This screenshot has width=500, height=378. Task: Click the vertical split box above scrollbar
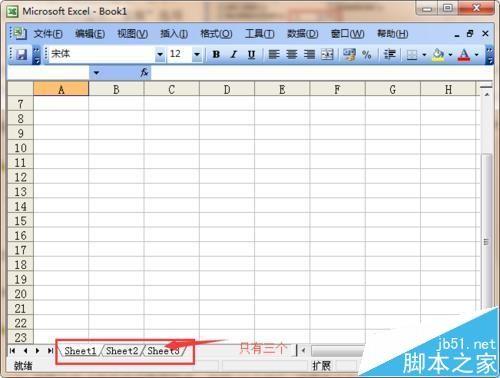tap(486, 87)
